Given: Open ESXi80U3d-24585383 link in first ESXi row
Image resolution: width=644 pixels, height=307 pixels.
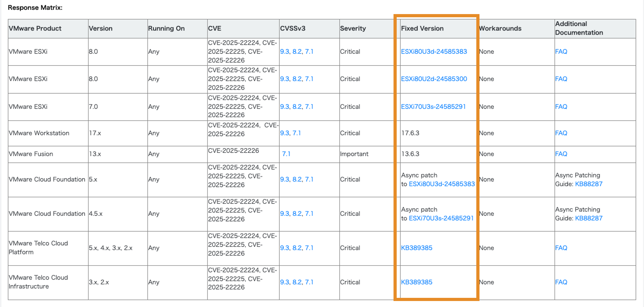Looking at the screenshot, I should (434, 51).
